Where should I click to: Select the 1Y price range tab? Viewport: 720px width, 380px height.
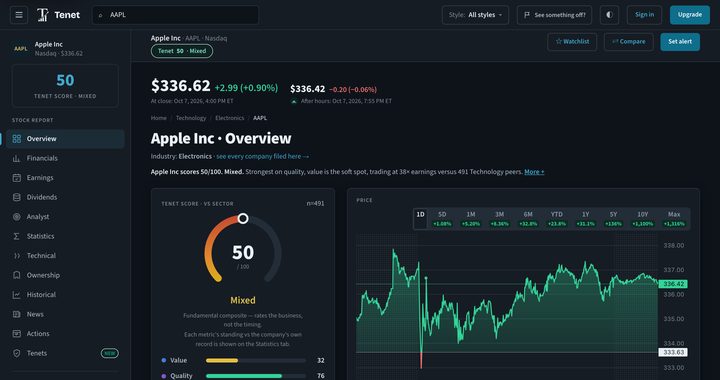tap(585, 218)
